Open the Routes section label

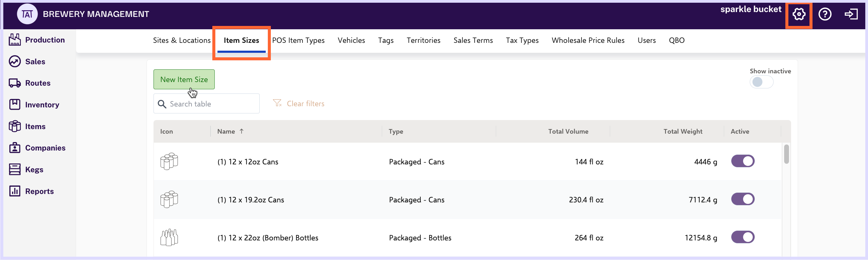pos(38,83)
